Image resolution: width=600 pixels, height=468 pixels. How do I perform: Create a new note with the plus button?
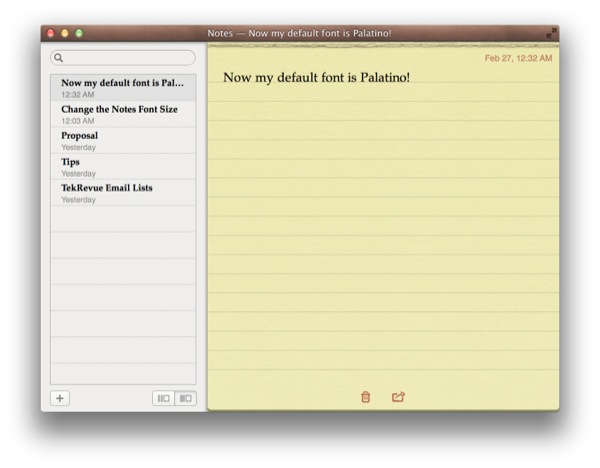60,398
